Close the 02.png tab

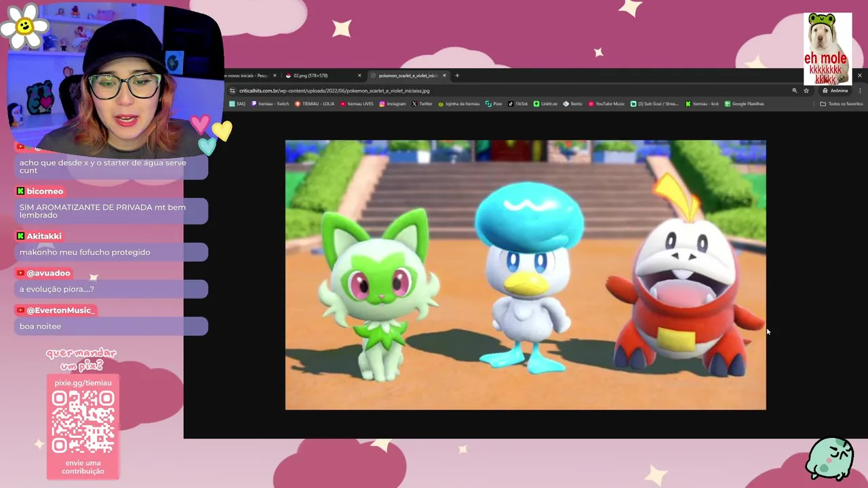[359, 75]
